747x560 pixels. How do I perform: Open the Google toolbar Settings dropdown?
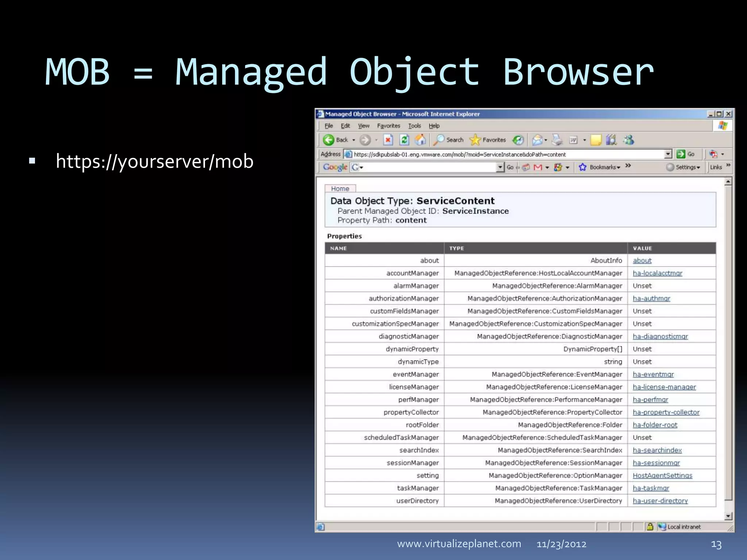(x=688, y=167)
